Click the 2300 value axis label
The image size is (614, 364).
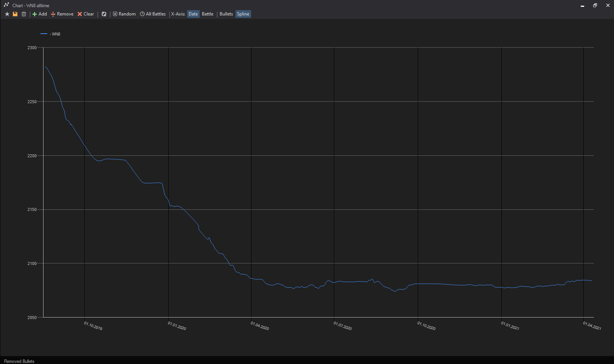point(32,48)
